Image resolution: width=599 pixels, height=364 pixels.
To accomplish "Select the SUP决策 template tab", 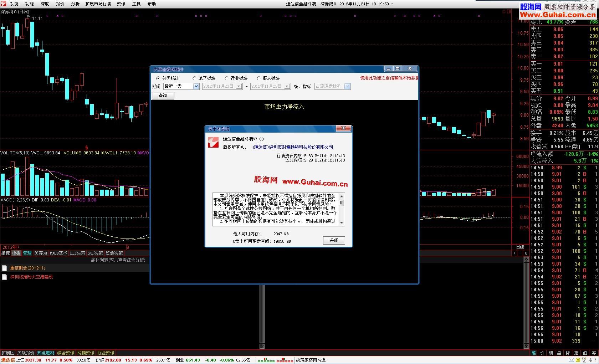I will pos(95,253).
